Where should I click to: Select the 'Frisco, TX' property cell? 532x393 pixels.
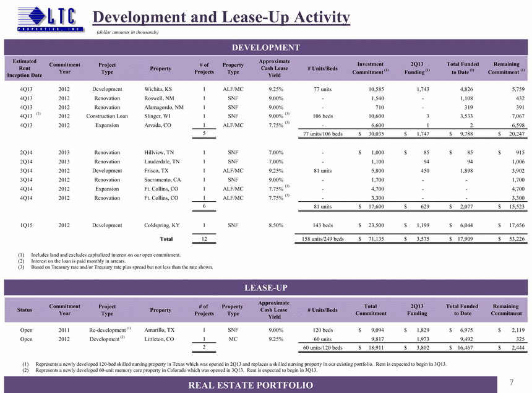click(x=157, y=171)
